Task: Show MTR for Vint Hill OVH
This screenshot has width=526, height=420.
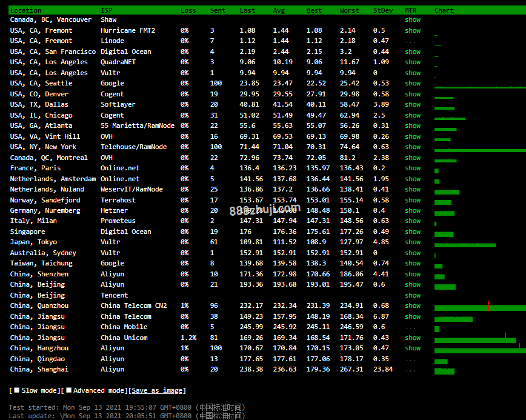Action: click(413, 136)
